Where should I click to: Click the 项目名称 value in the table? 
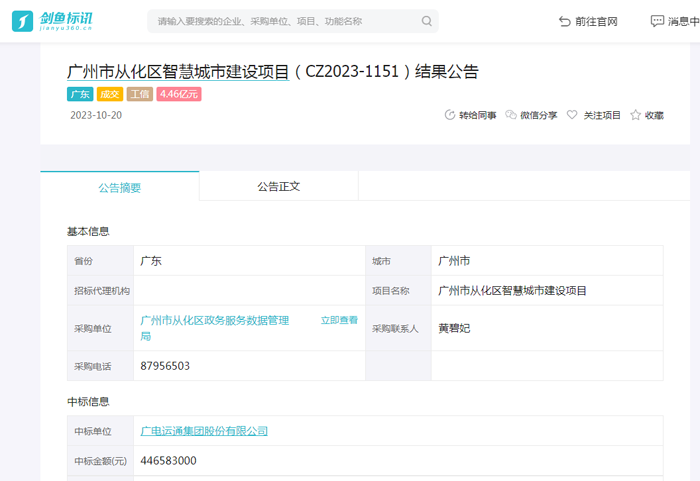(512, 291)
